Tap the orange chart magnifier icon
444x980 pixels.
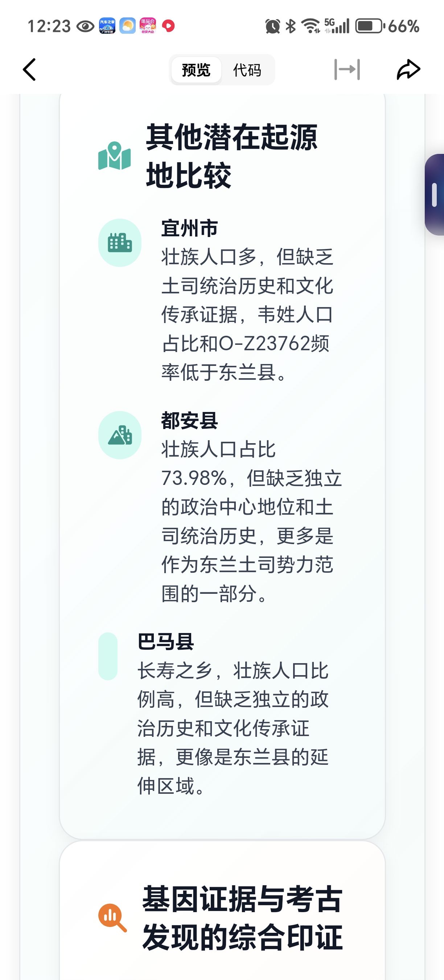tap(112, 918)
